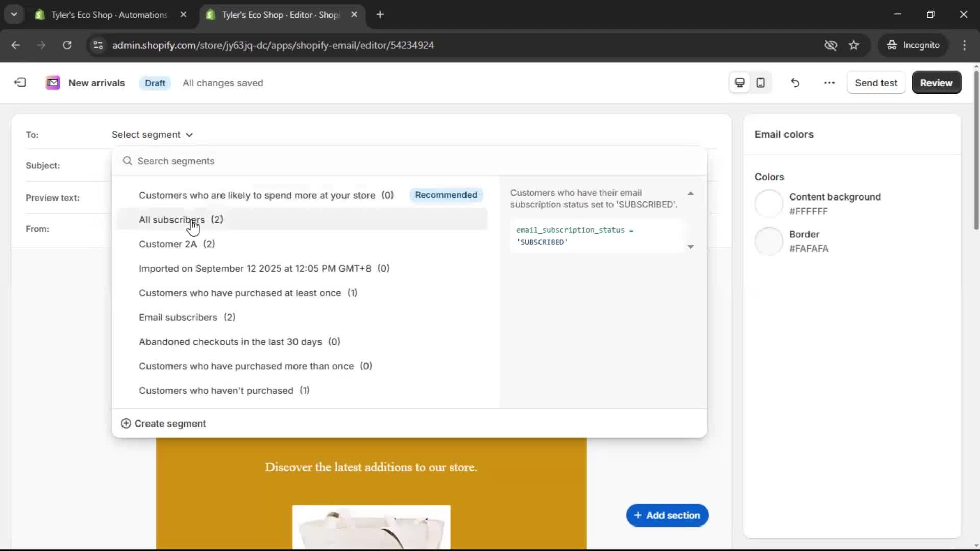The height and width of the screenshot is (551, 980).
Task: Switch to desktop preview mode
Action: click(739, 82)
